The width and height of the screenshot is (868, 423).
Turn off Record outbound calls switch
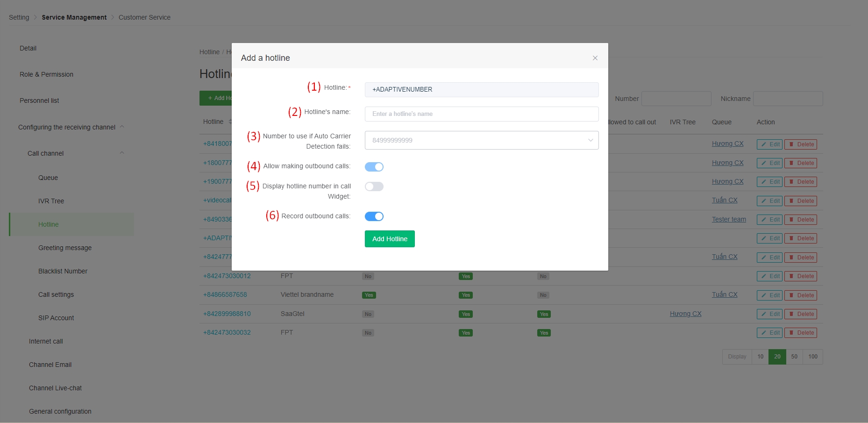coord(374,216)
